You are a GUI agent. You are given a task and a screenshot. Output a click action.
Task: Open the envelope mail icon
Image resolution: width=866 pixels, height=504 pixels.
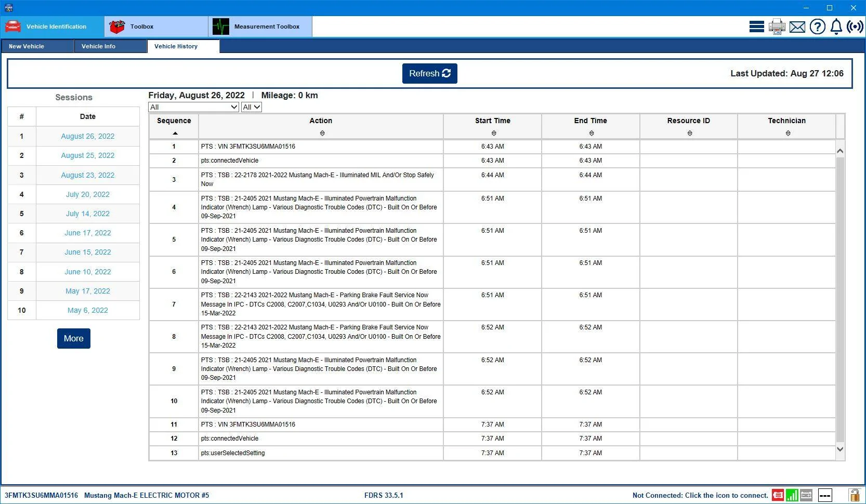797,27
